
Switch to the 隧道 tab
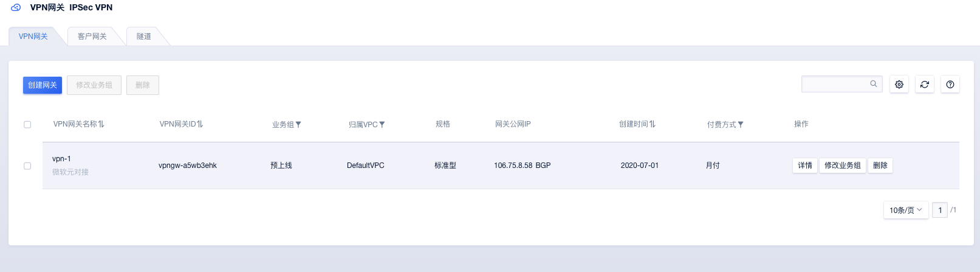point(144,37)
